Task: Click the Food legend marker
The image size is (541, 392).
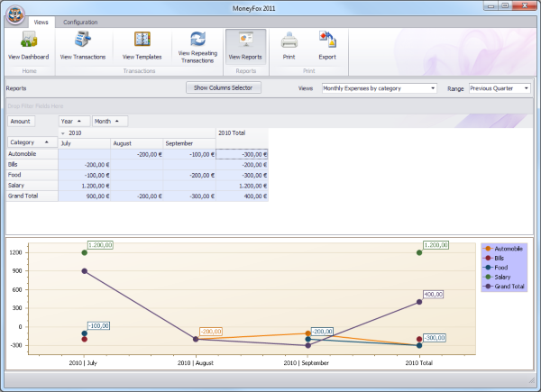Action: (488, 268)
